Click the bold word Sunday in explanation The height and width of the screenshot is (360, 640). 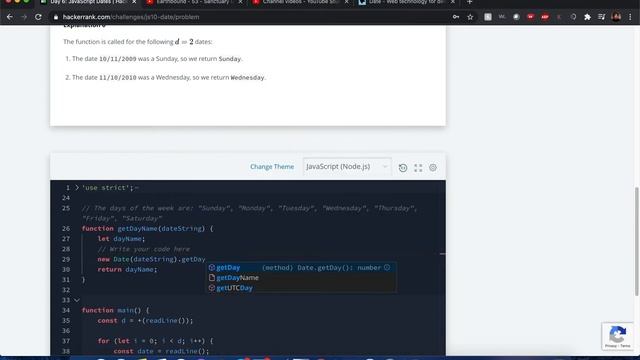pos(230,59)
